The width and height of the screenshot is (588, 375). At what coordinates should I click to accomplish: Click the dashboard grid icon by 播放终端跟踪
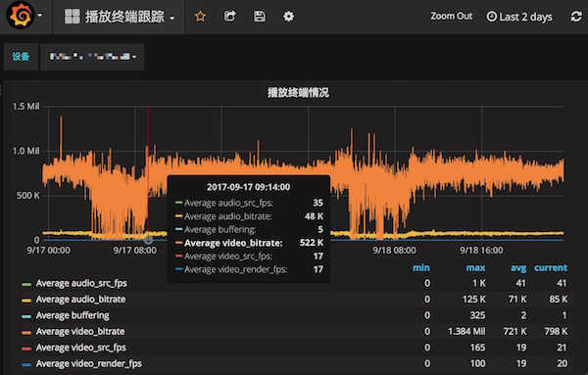(x=72, y=17)
